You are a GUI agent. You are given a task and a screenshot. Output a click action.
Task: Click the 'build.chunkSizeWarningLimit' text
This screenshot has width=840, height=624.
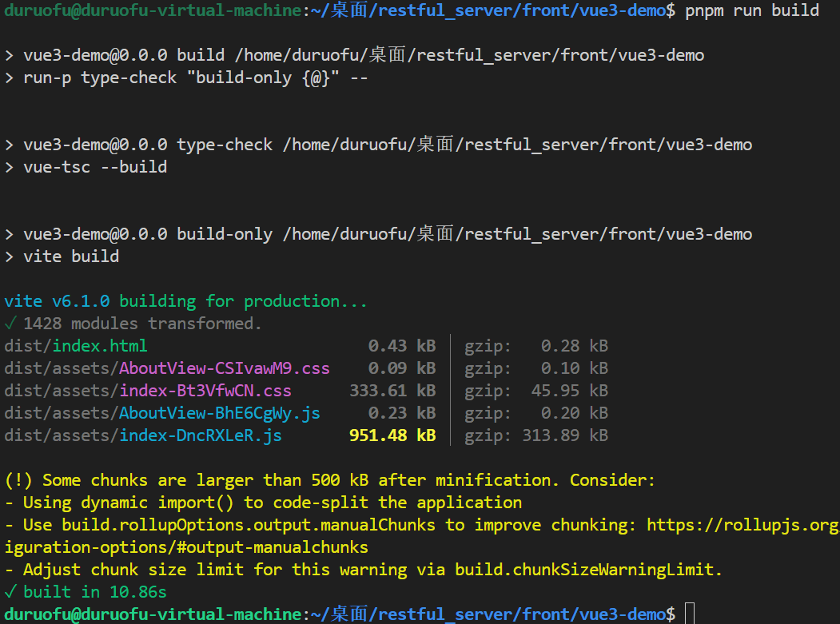(x=587, y=570)
